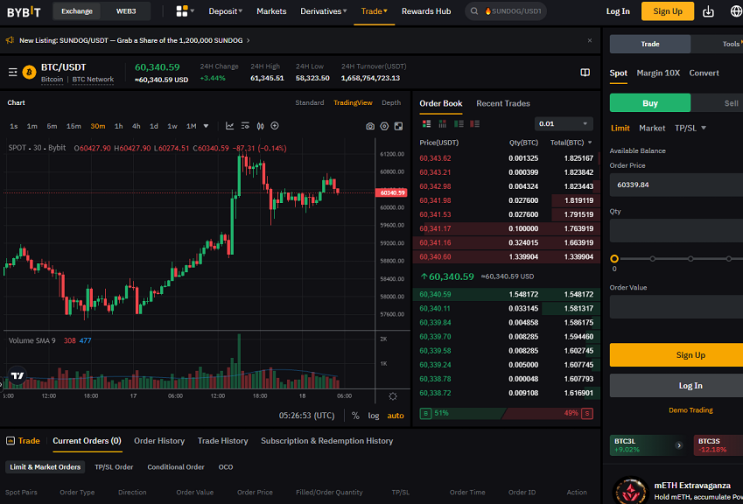
Task: Click the Trade panel icon at bottom
Action: (10, 441)
